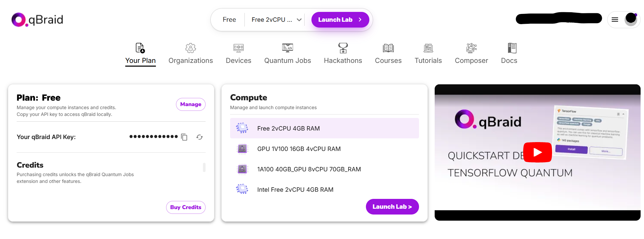
Task: Open the Free 2vCPU instance dropdown
Action: (276, 20)
